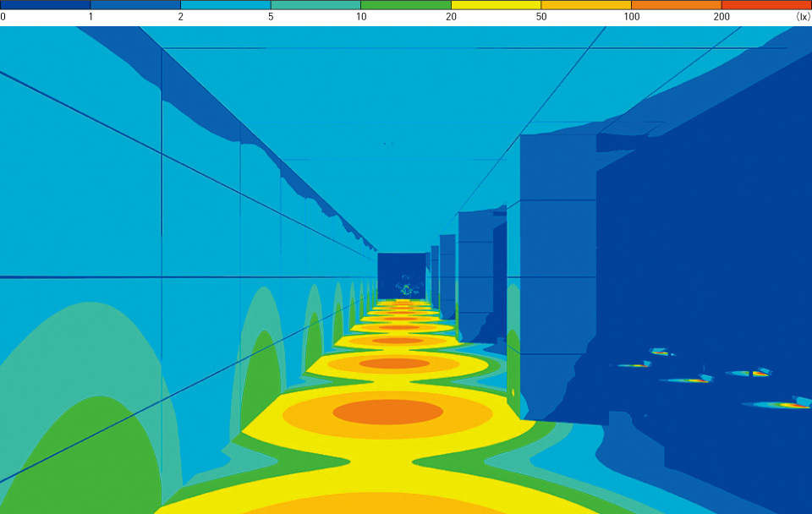Pick the light blue 2–5 lx legend swatch
The image size is (812, 514).
point(225,4)
